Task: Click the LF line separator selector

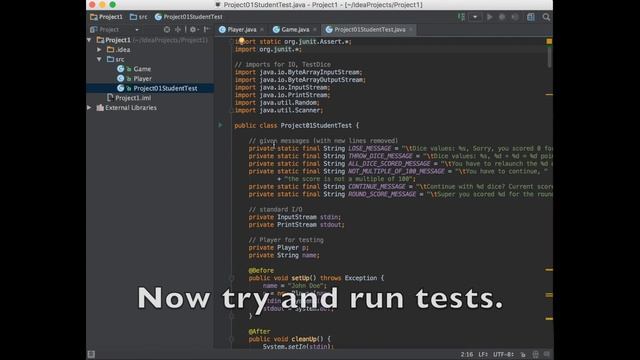Action: [483, 354]
